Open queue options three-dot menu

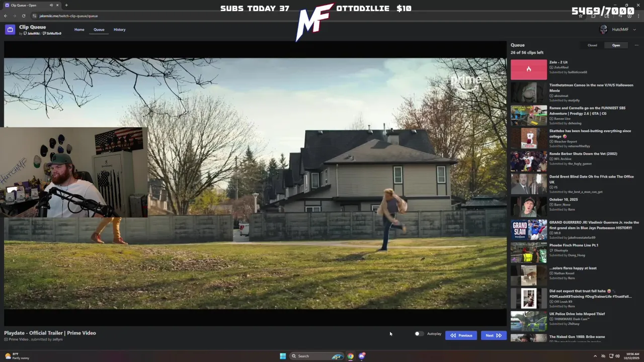636,45
